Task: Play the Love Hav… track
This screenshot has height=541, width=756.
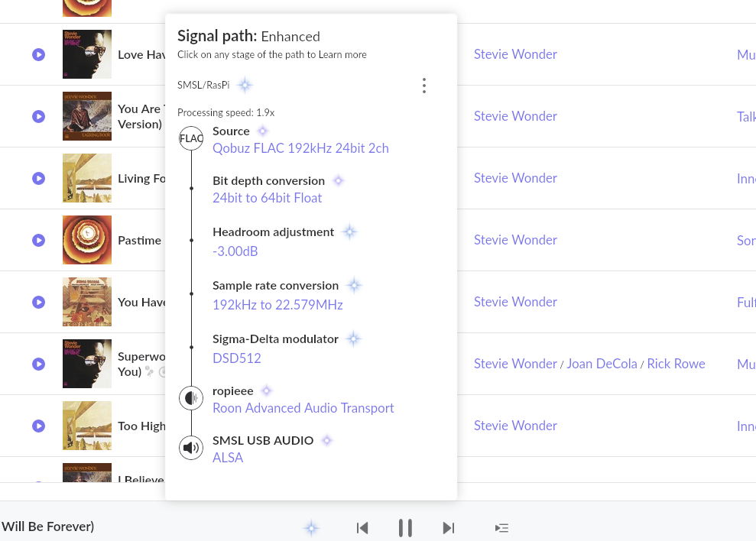Action: point(38,54)
